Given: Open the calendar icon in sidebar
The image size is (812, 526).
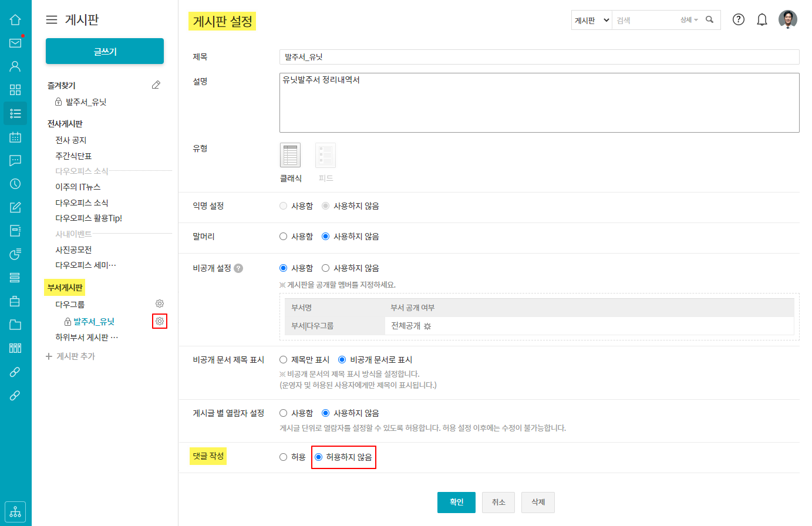Looking at the screenshot, I should pos(15,137).
